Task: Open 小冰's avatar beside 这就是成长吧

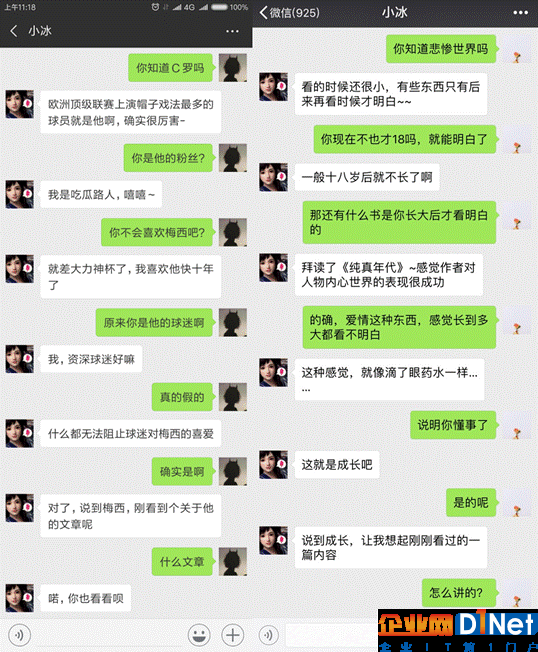Action: tap(273, 464)
